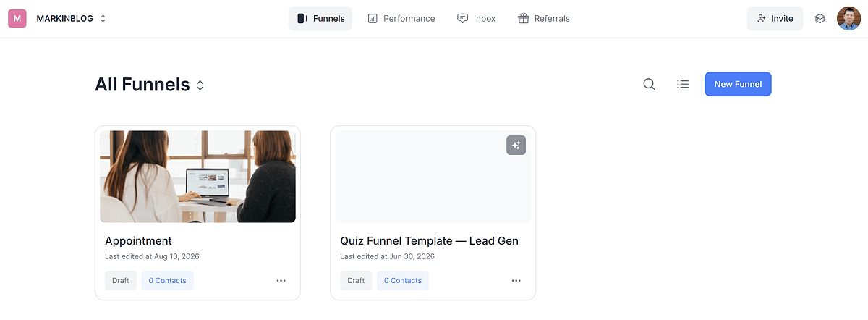Screen dimensions: 868x320
Task: Open the Quiz Funnel Template blank thumbnail
Action: click(433, 176)
